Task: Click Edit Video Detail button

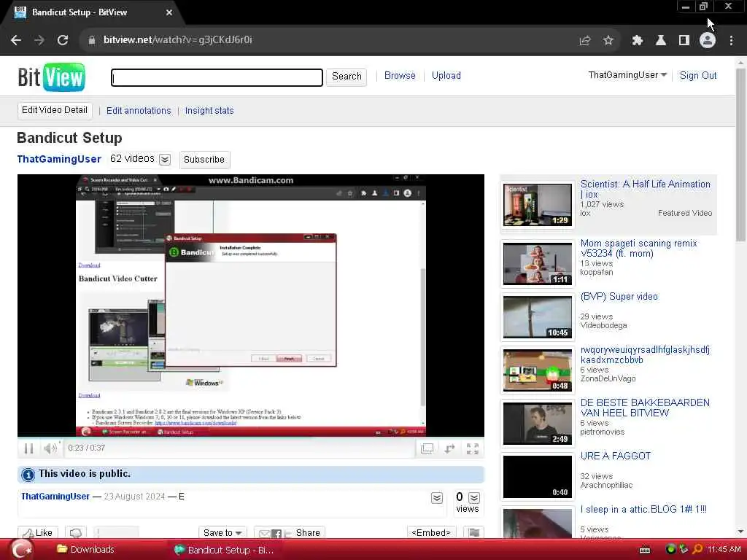Action: 55,111
